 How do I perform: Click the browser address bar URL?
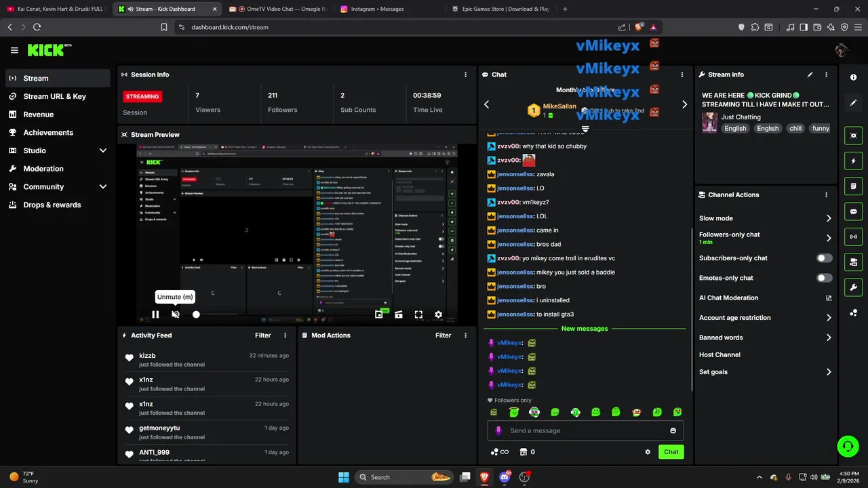(x=230, y=27)
